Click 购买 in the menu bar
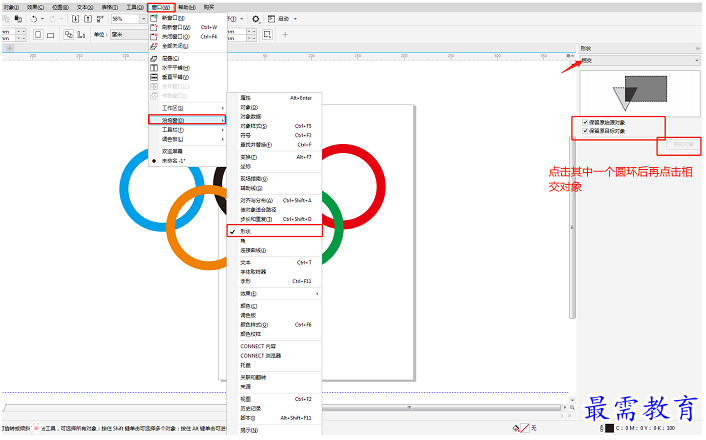Screen dimensions: 706x440 (x=209, y=7)
